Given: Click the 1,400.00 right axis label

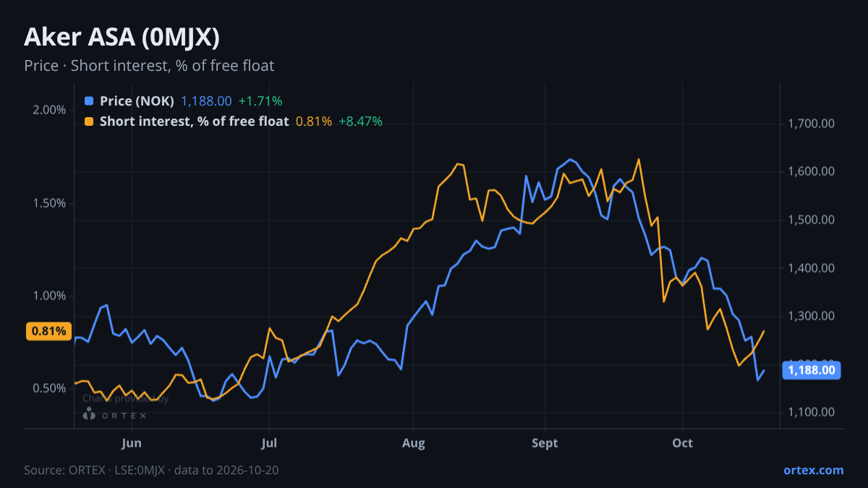Looking at the screenshot, I should pos(811,268).
